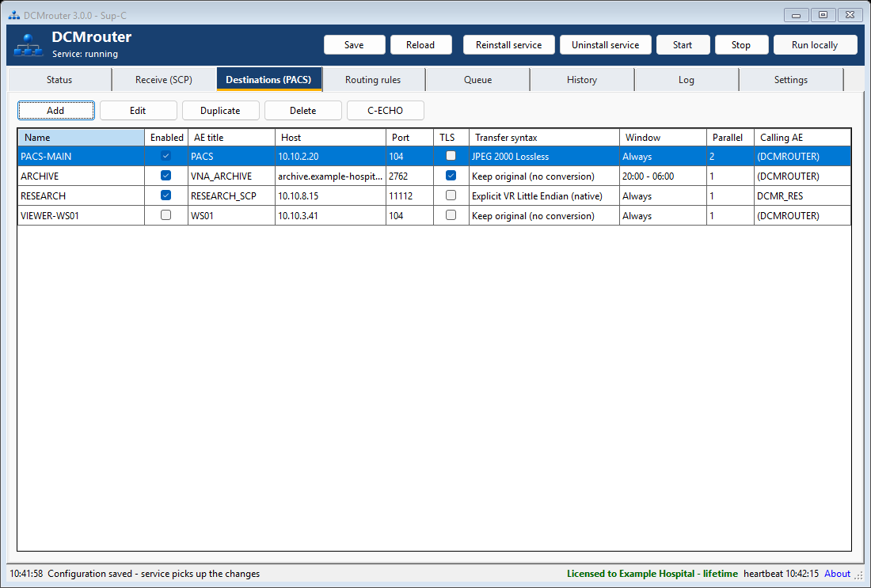
Task: Click the VNA_ARCHIVE AE title cell
Action: [x=232, y=176]
